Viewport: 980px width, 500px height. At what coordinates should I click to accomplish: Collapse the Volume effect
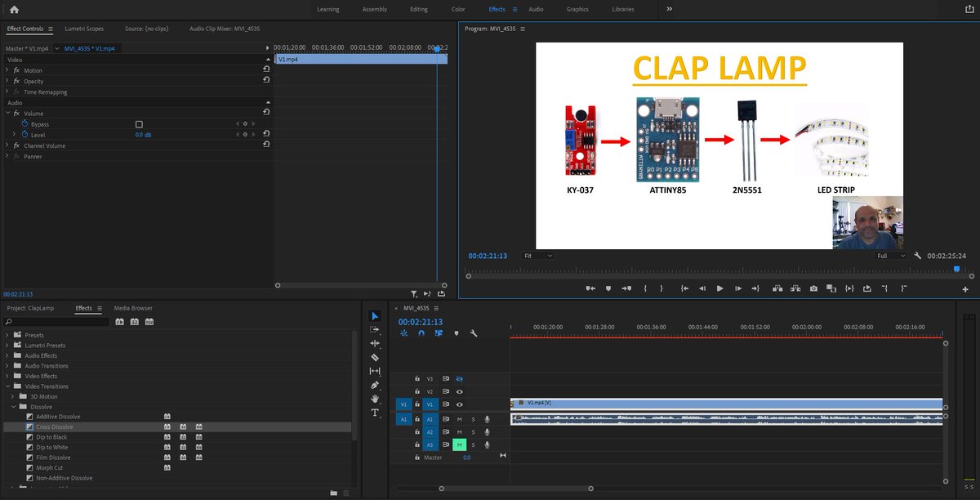(7, 113)
